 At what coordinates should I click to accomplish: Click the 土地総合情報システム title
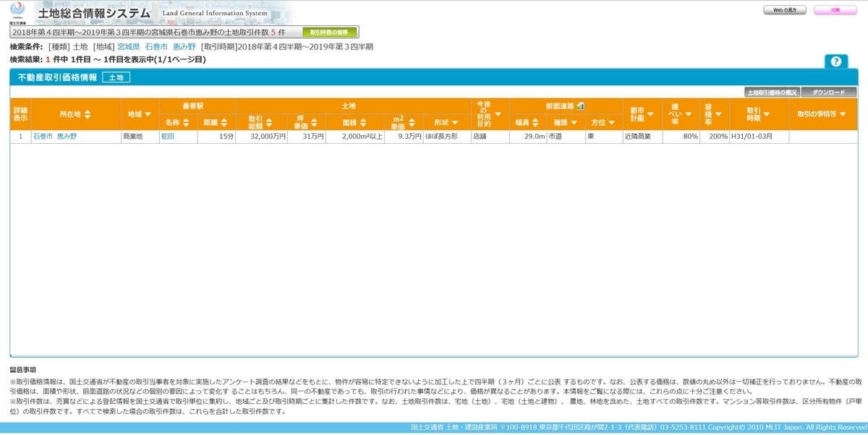[94, 12]
